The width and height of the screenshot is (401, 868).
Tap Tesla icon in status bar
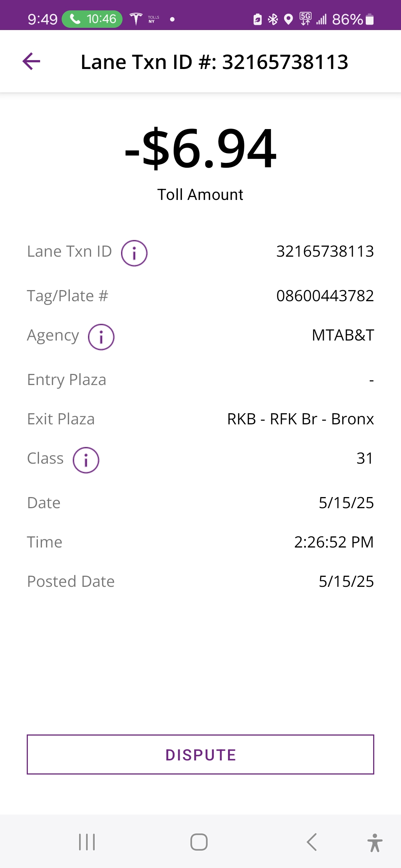click(136, 19)
